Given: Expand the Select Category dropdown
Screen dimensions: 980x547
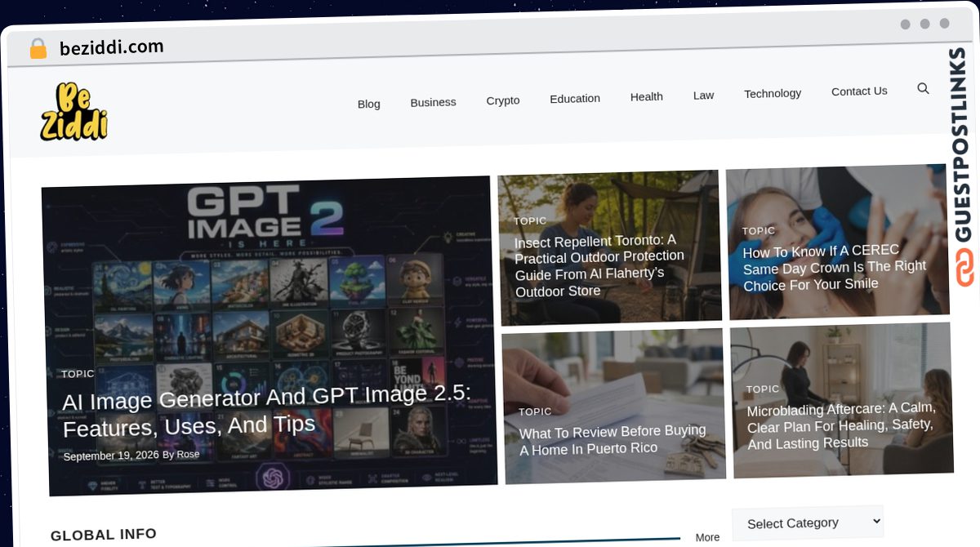Looking at the screenshot, I should pyautogui.click(x=808, y=523).
